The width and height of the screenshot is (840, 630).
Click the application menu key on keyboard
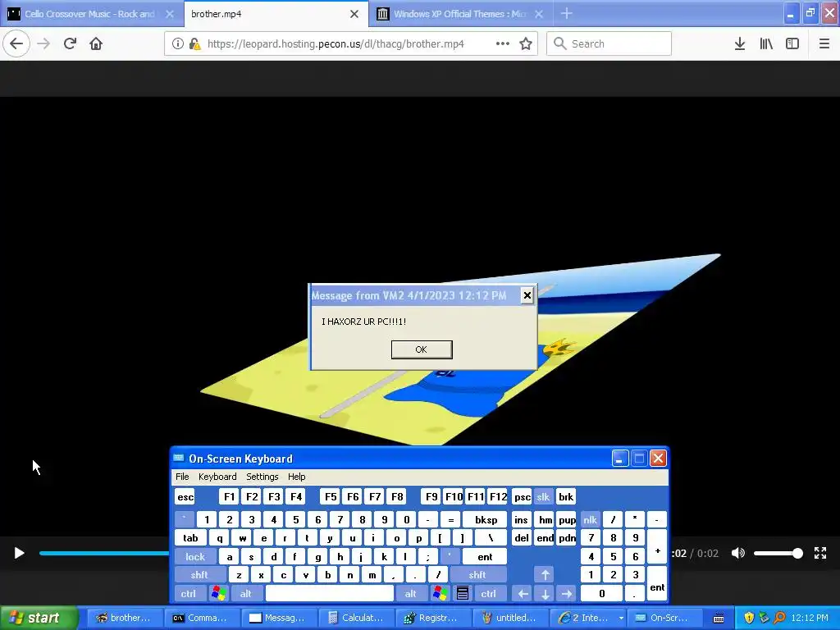[x=463, y=594]
